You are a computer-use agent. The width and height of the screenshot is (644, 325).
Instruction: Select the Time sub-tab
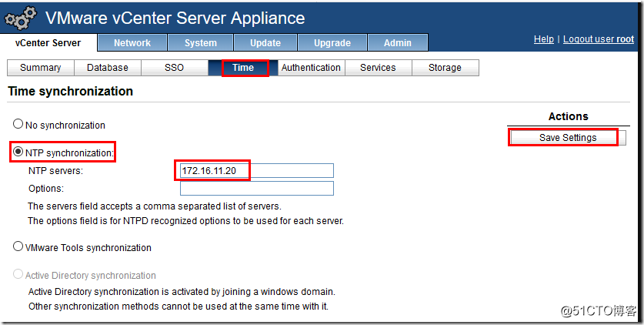pos(242,68)
